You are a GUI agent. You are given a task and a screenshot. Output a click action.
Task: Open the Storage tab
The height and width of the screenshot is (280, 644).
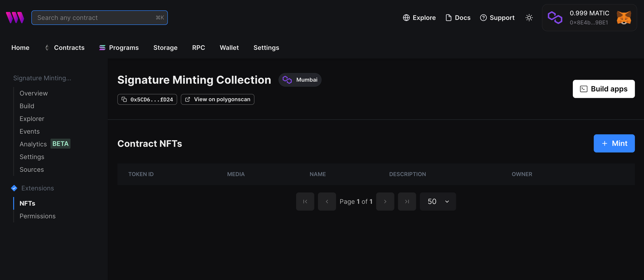166,48
